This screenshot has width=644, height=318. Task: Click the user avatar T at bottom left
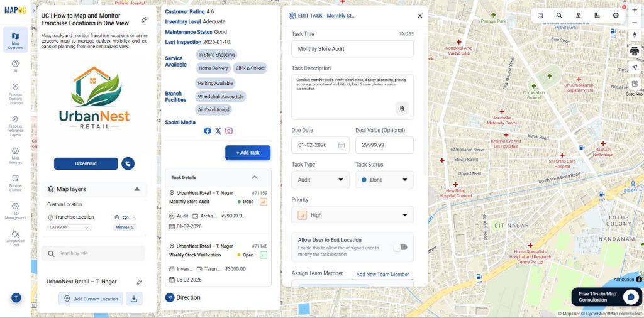(x=16, y=298)
